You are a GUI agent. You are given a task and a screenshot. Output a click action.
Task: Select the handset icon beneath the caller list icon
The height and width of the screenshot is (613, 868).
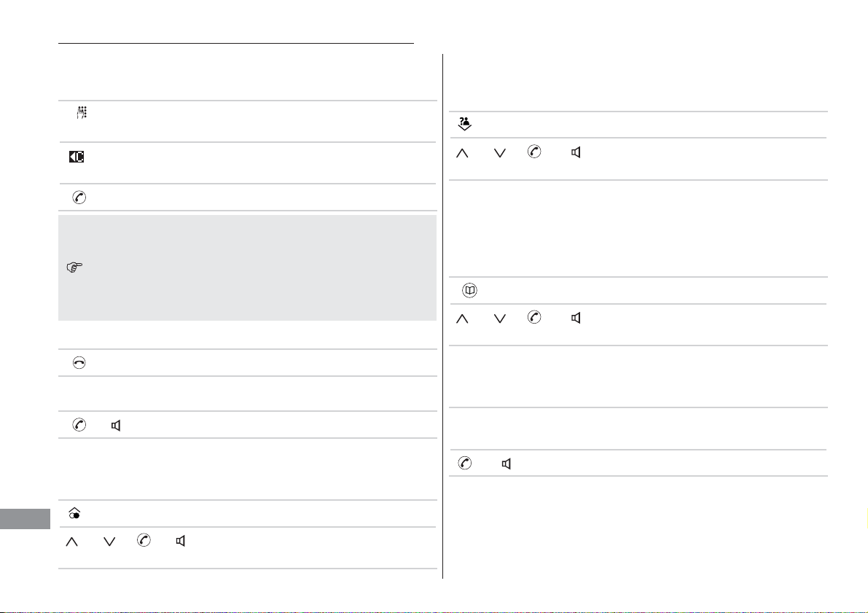click(x=534, y=152)
